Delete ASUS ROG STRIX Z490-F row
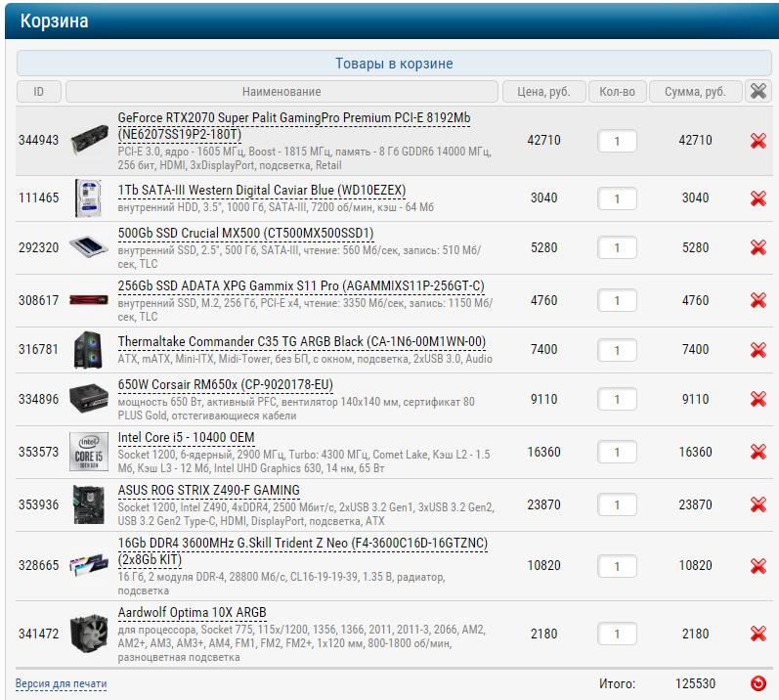Viewport: 779px width, 700px height. pyautogui.click(x=758, y=504)
